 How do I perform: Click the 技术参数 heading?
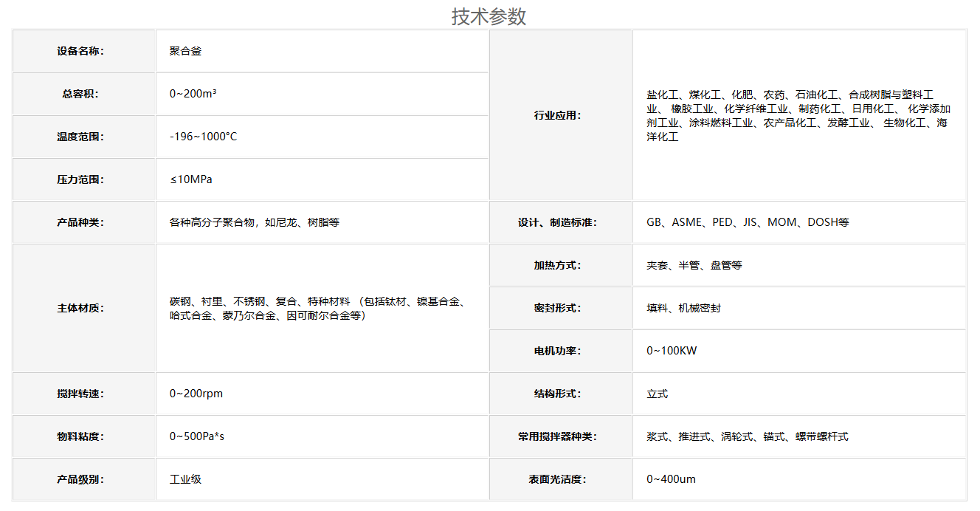coord(489,16)
